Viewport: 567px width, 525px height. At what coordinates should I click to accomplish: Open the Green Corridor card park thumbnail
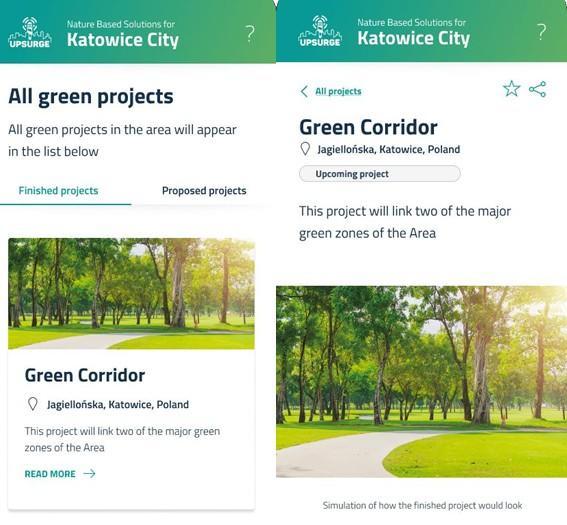131,294
